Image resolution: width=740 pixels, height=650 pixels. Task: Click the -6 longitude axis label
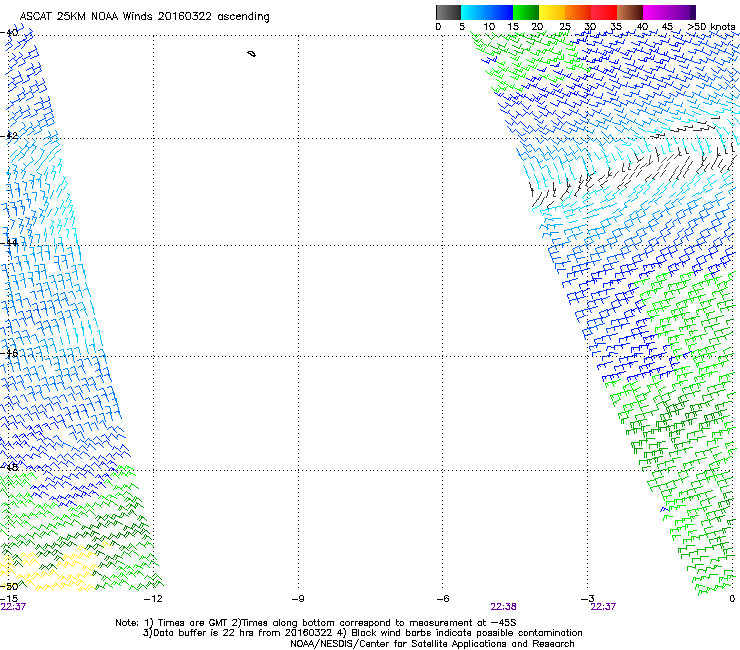coord(442,599)
